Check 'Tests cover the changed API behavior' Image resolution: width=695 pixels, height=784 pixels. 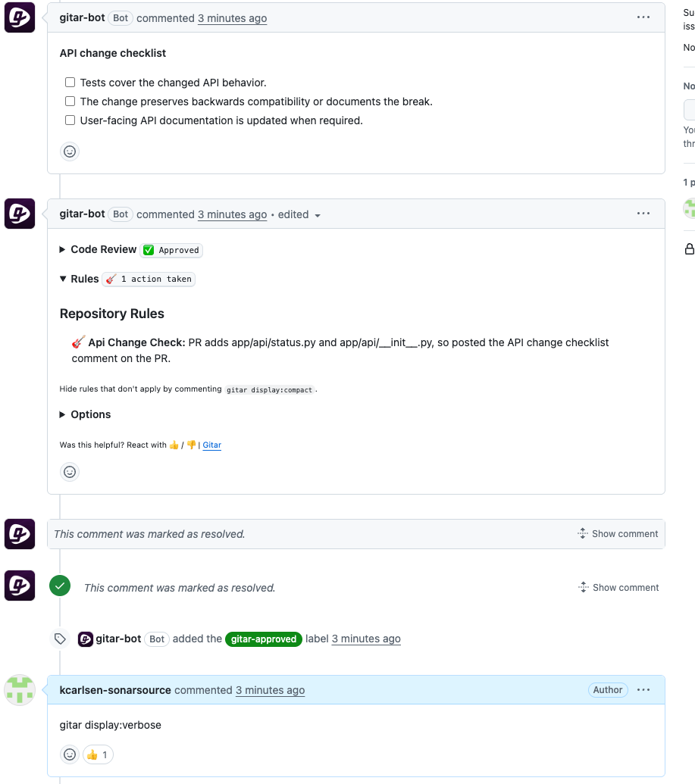pyautogui.click(x=70, y=83)
